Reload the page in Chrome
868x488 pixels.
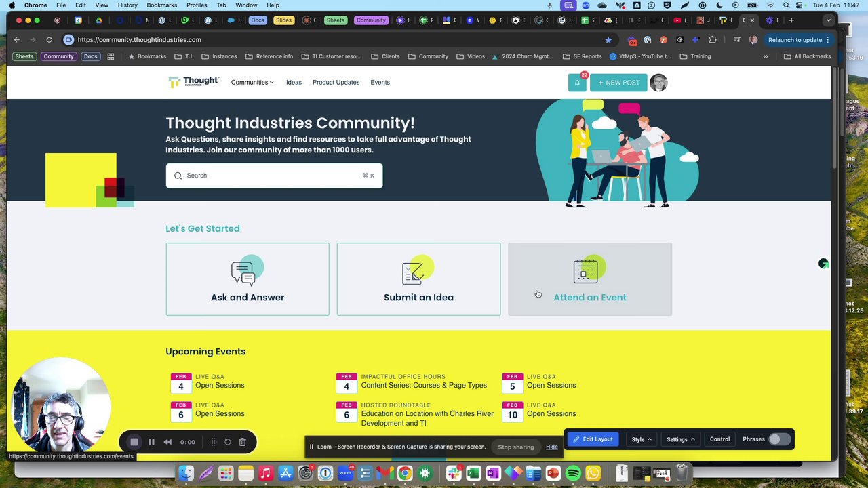[x=49, y=40]
